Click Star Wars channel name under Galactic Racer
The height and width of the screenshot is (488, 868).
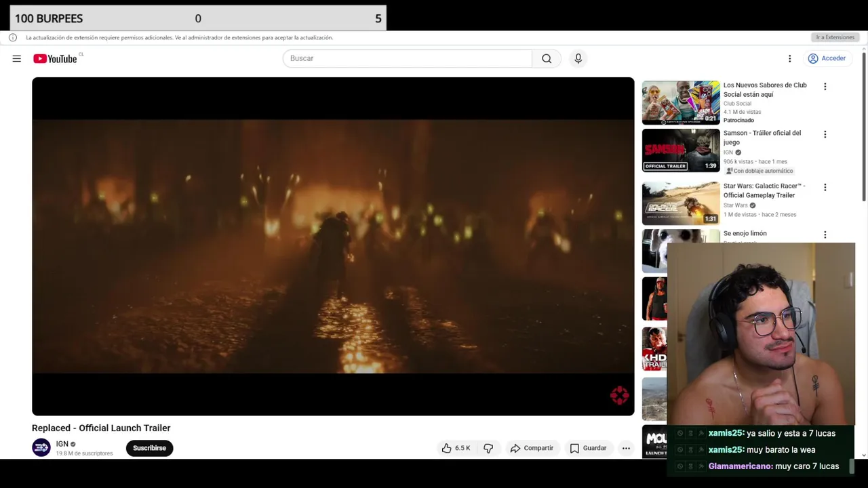736,205
